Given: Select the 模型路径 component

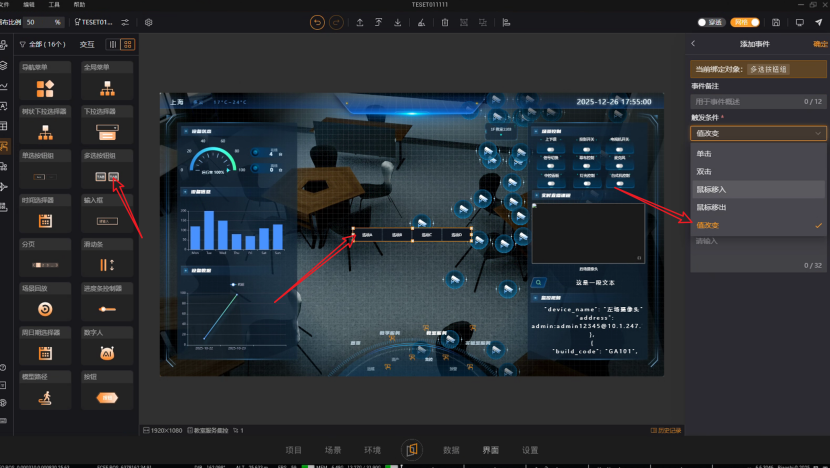Looking at the screenshot, I should (45, 391).
